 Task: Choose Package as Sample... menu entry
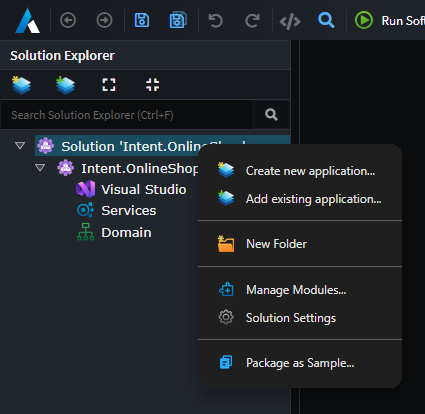tap(300, 363)
